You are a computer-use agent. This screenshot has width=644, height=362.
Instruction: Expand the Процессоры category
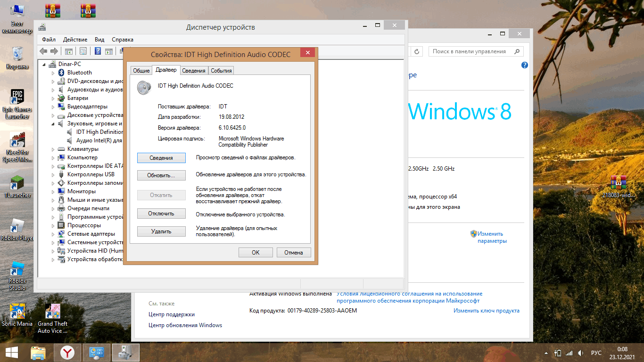click(53, 225)
